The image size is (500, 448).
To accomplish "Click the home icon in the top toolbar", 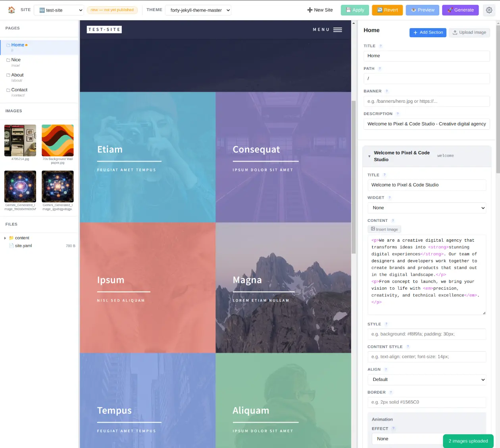I will click(11, 10).
